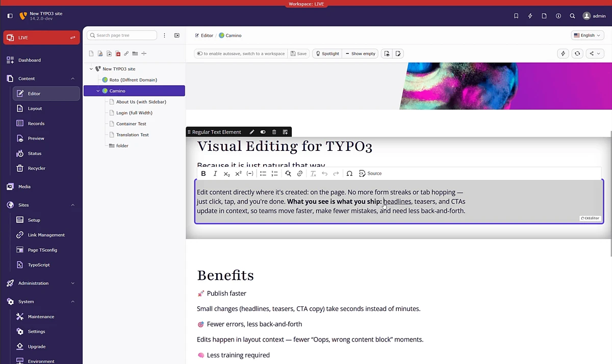Collapse the Content module group
612x364 pixels.
click(72, 79)
